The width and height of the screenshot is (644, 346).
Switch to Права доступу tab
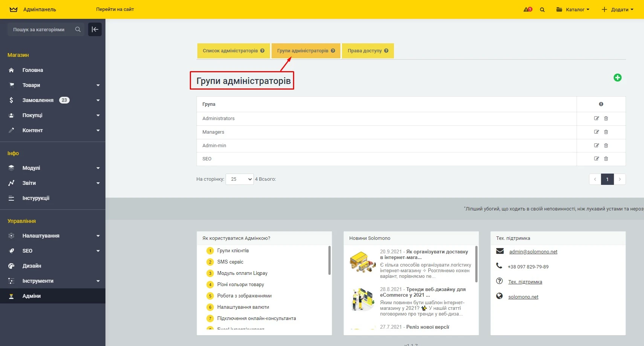364,51
